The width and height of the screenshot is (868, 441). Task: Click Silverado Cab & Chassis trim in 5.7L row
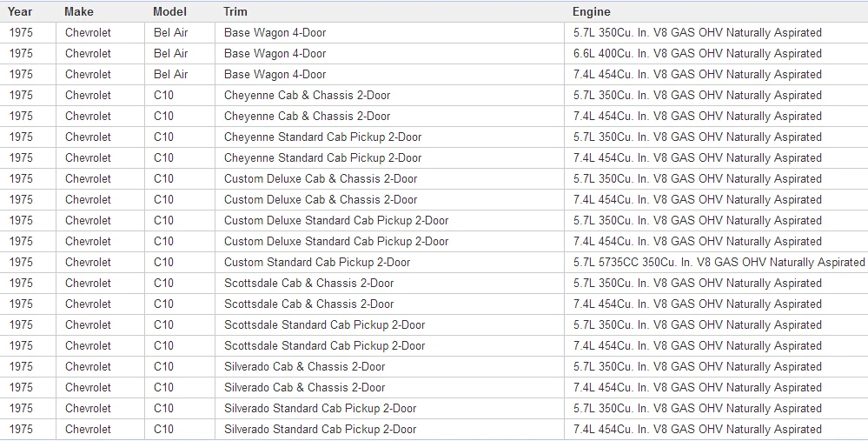tap(390, 367)
